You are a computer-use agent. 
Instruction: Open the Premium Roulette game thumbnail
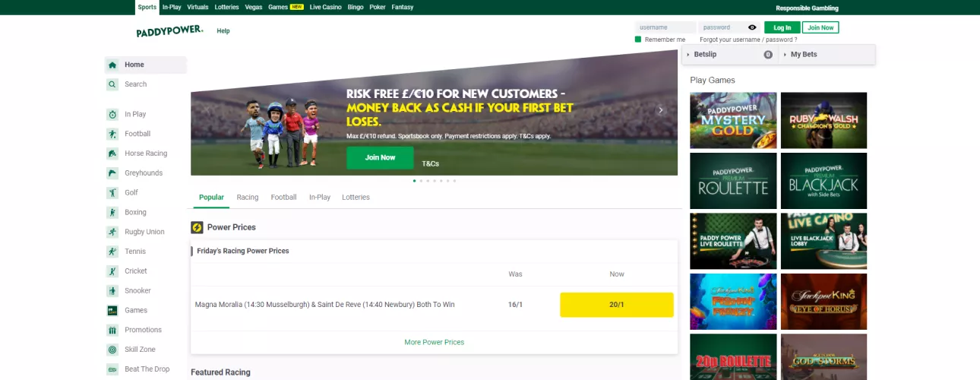point(733,181)
